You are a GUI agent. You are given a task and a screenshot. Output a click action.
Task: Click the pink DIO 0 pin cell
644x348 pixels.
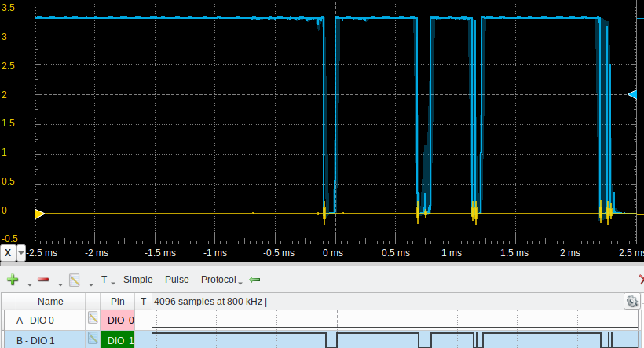118,320
